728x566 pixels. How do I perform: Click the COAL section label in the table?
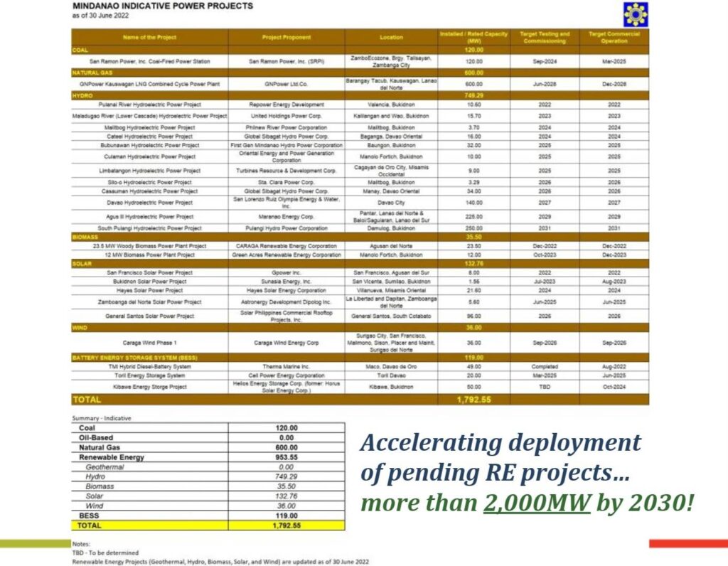[x=80, y=50]
